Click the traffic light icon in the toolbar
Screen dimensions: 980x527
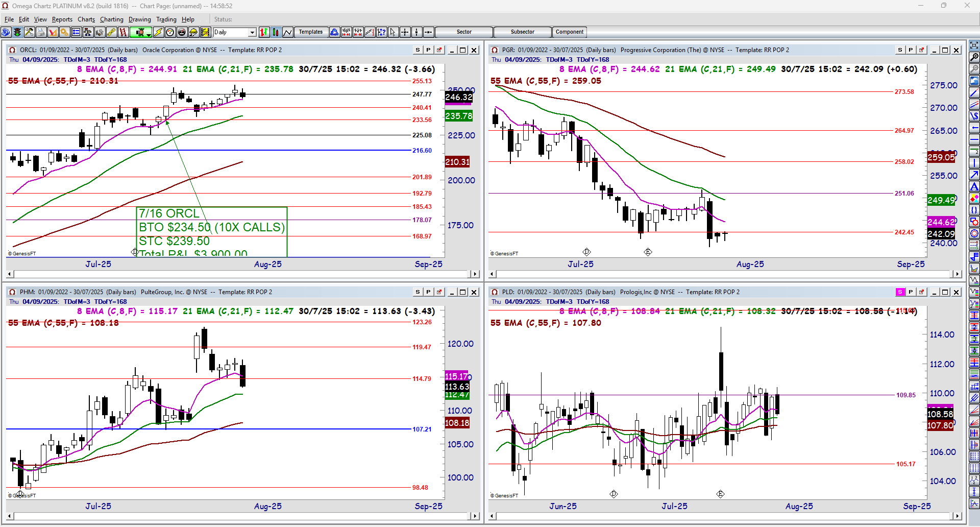tap(17, 32)
